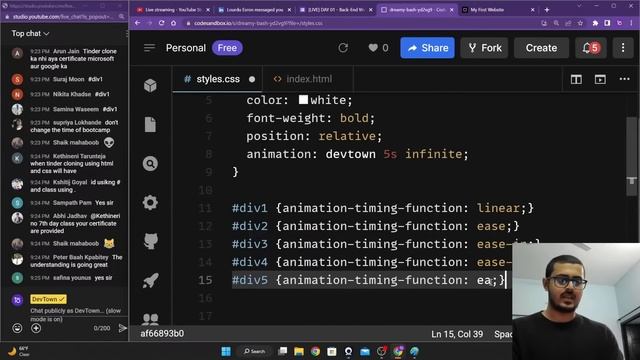Open the editor tab more options ellipsis
This screenshot has width=640, height=360.
click(x=624, y=79)
